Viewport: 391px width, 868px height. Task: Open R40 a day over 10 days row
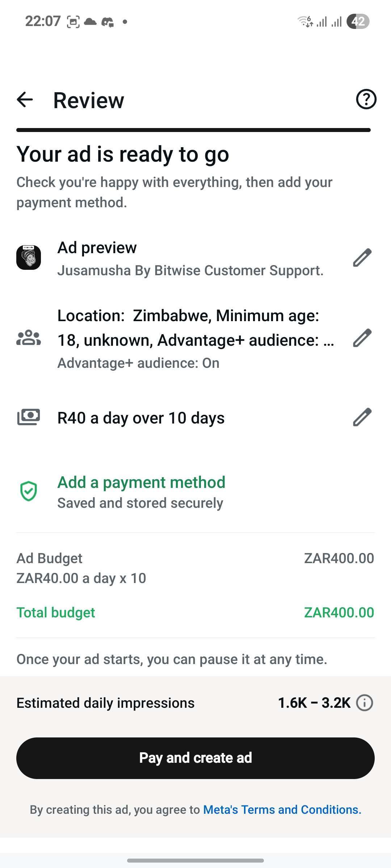pos(195,418)
